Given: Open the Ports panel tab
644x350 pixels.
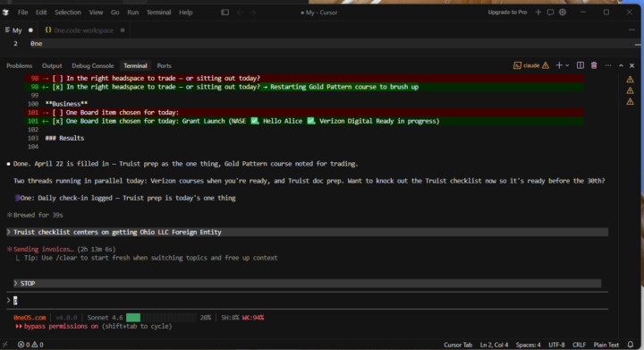Looking at the screenshot, I should (x=164, y=65).
